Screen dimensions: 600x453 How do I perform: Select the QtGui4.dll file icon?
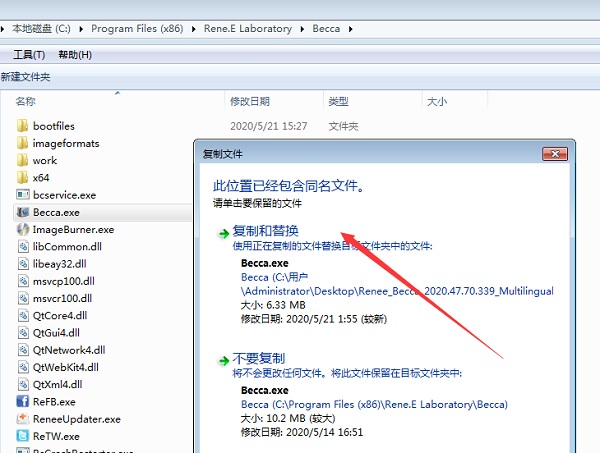(x=23, y=332)
